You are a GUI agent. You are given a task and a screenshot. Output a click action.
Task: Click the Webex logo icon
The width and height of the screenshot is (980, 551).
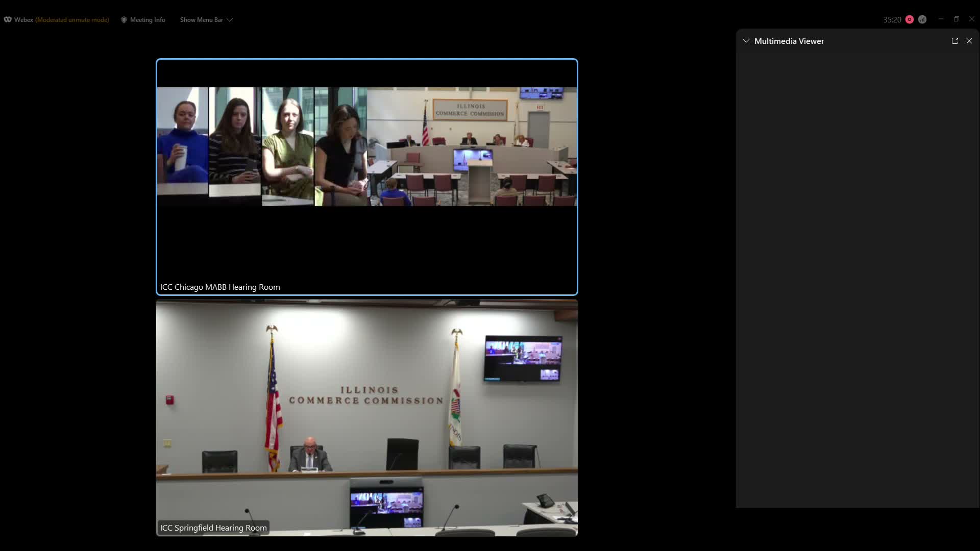[x=8, y=20]
